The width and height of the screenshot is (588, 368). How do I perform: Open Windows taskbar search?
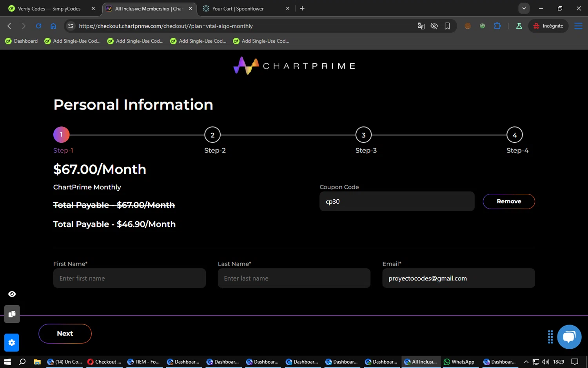22,362
